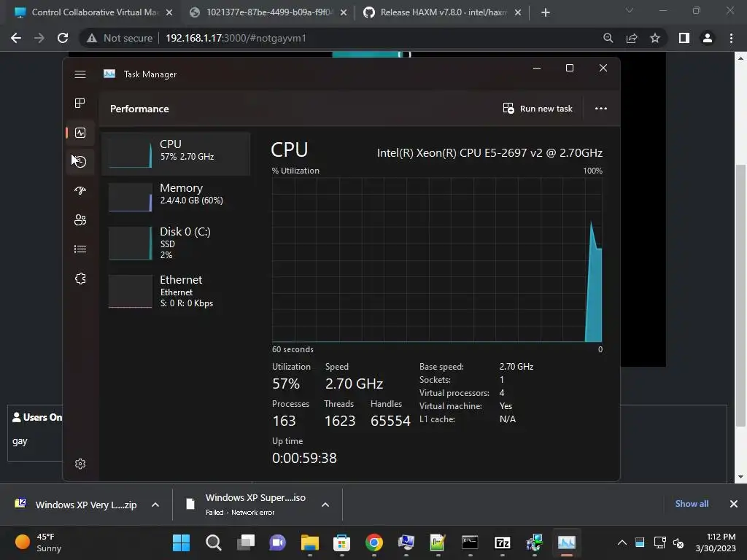Open the Services page in Task Manager

tap(80, 279)
